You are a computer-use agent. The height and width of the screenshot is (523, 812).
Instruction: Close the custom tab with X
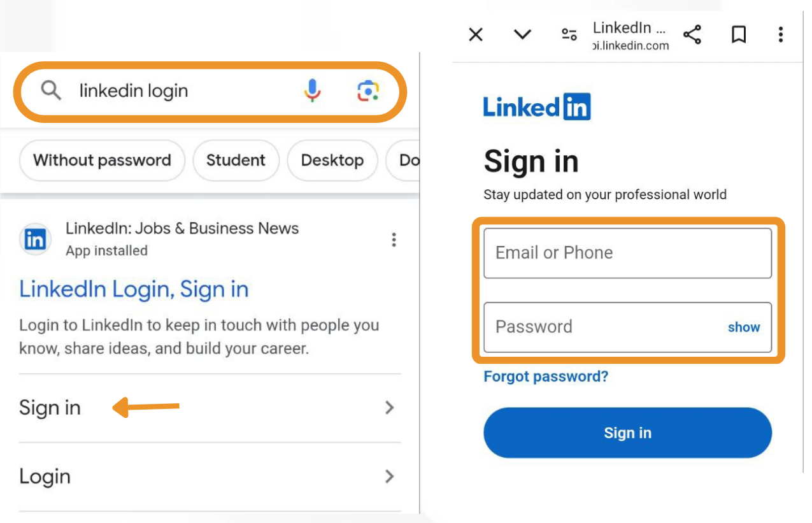[x=476, y=35]
